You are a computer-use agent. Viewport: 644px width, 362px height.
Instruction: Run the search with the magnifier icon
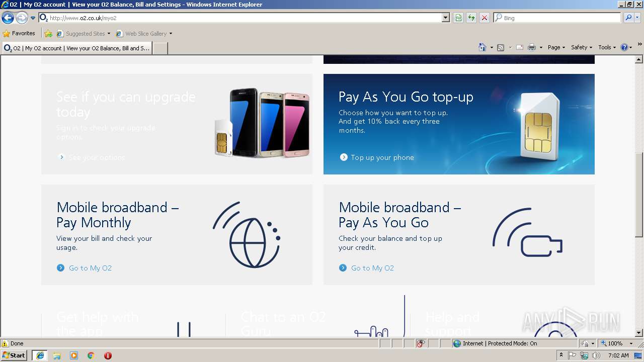[628, 18]
